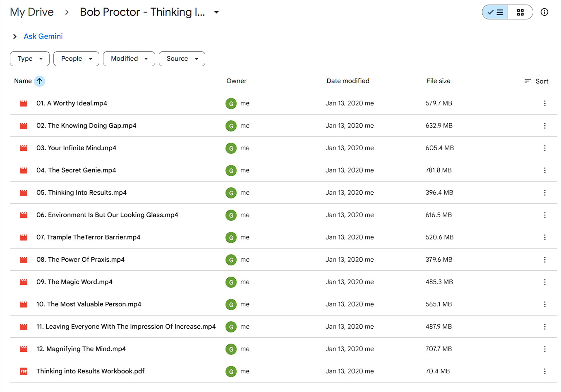Open 10. The Most Valuable Person.mp4

[89, 304]
